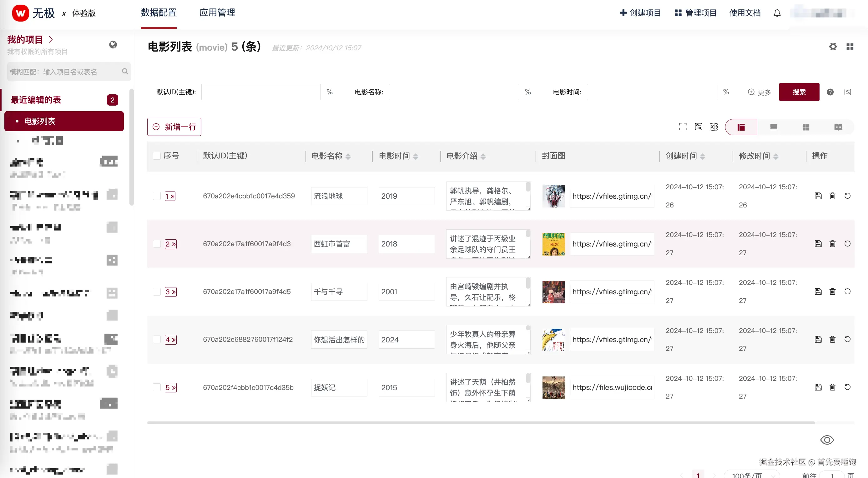Sort by 电影时间 column
The width and height of the screenshot is (868, 478).
[x=416, y=156]
